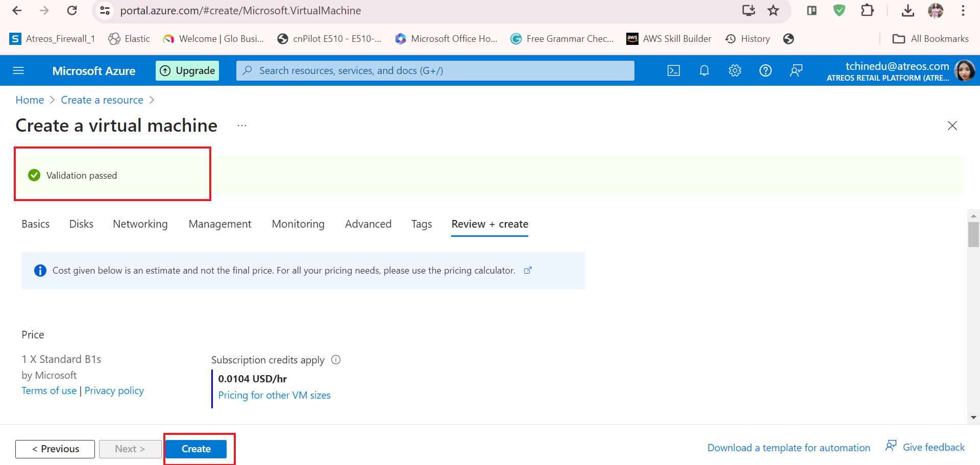Click the Give feedback link
The image size is (980, 465).
(925, 447)
